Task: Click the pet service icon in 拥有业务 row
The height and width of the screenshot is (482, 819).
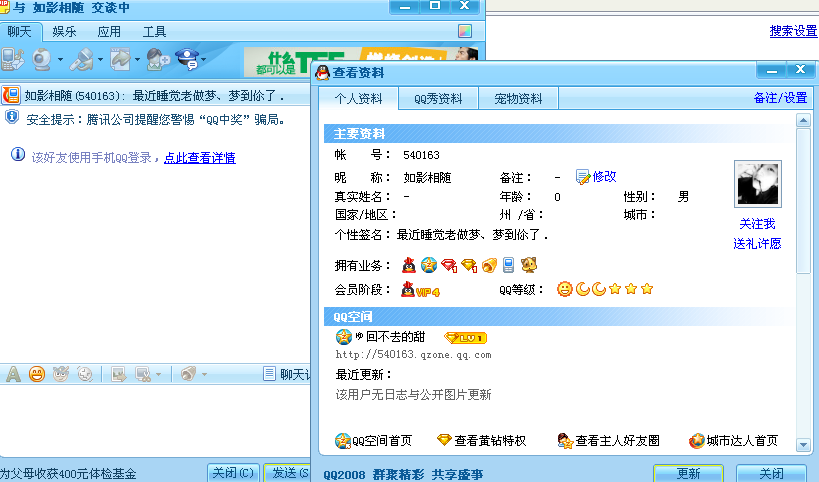Action: tap(529, 265)
